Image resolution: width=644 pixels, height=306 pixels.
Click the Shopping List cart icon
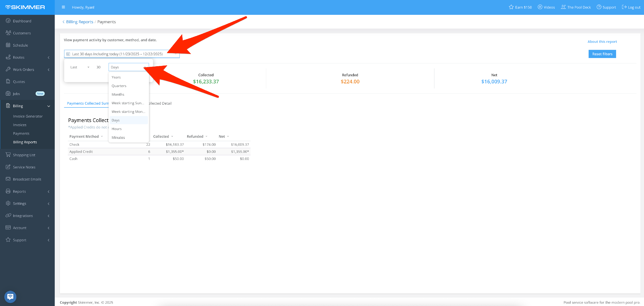coord(8,155)
